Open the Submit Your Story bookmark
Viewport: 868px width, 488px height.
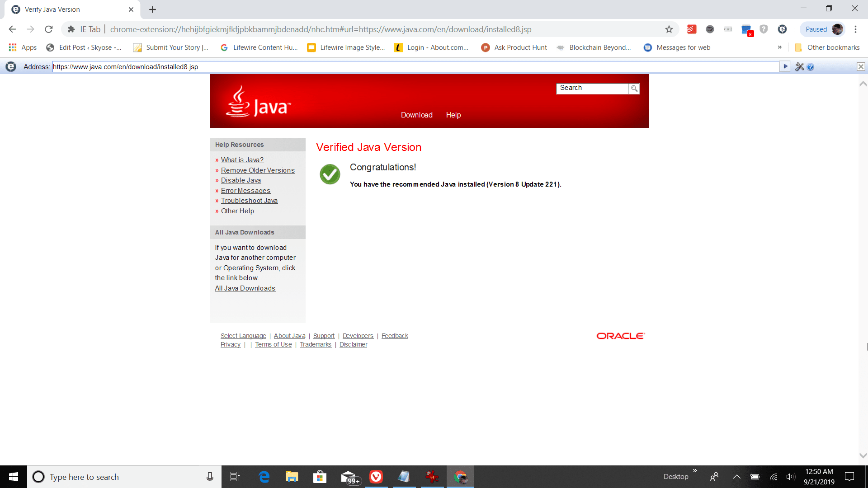click(171, 47)
